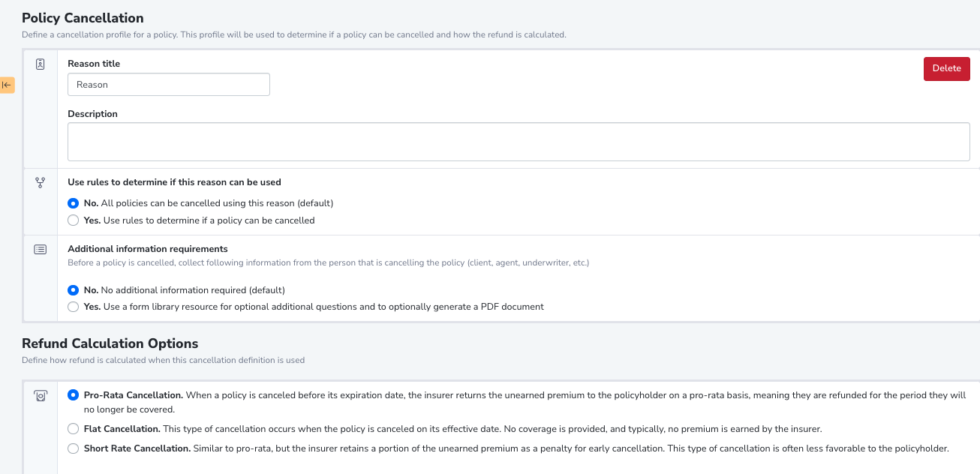Viewport: 980px width, 474px height.
Task: Collapse the sidebar with the orange arrow icon
Action: tap(7, 85)
